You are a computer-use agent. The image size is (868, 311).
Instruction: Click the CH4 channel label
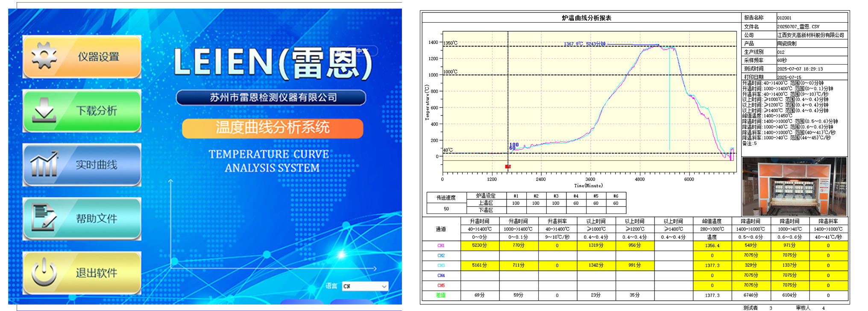[x=441, y=275]
